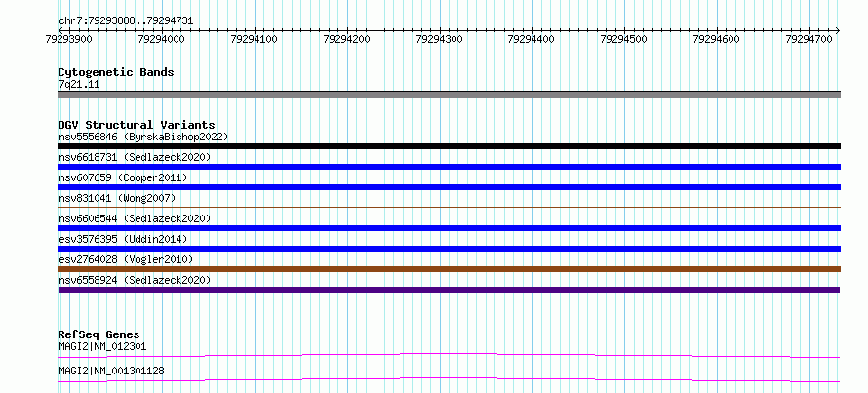The height and width of the screenshot is (393, 868).
Task: Click ruler position 79294200
Action: pyautogui.click(x=346, y=39)
